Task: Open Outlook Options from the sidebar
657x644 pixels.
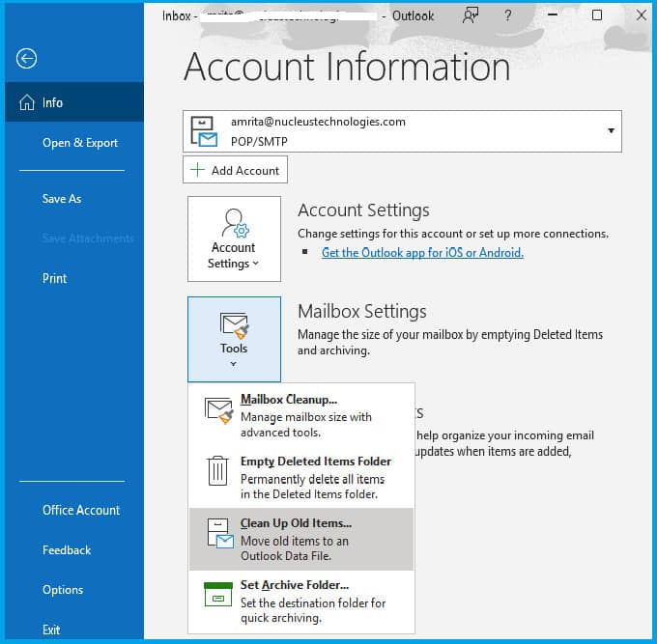Action: coord(63,590)
